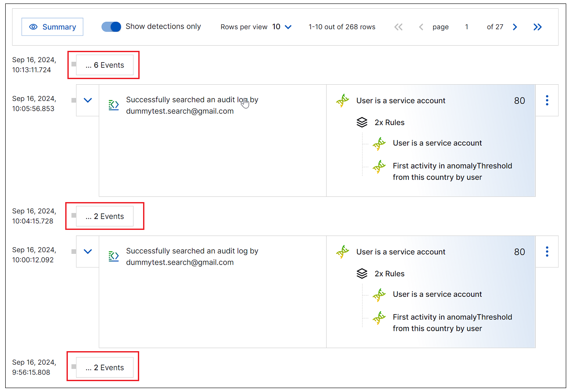Open the Rows per view dropdown
The width and height of the screenshot is (571, 392).
[282, 27]
